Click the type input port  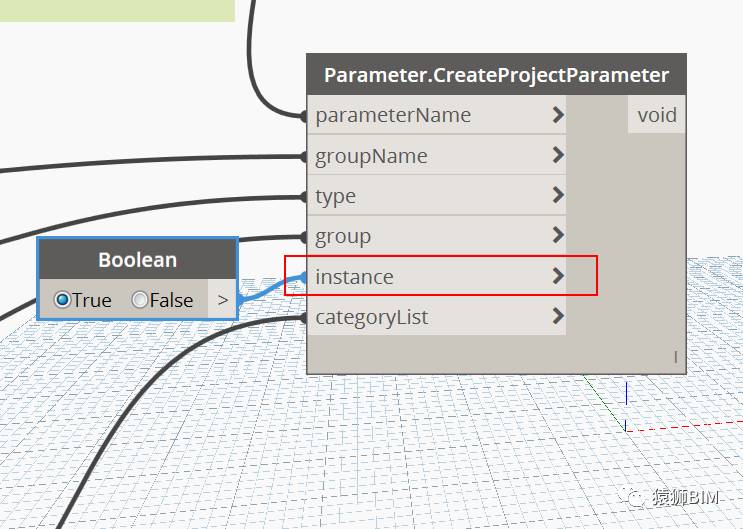436,195
